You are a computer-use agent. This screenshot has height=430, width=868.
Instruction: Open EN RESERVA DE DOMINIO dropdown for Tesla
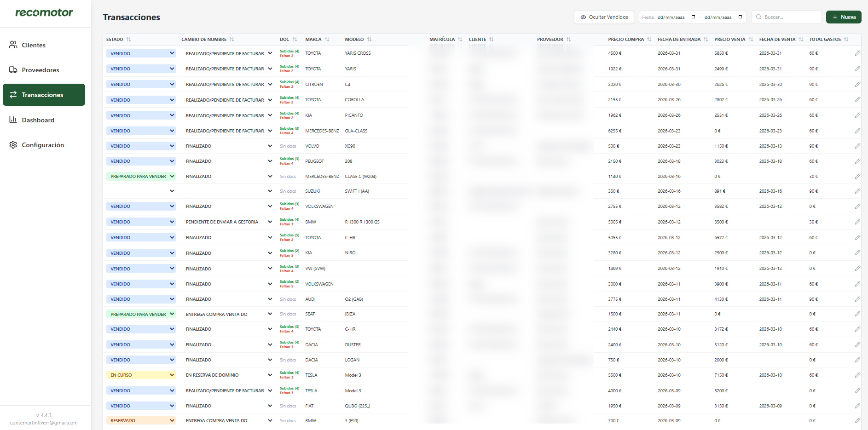pos(229,375)
